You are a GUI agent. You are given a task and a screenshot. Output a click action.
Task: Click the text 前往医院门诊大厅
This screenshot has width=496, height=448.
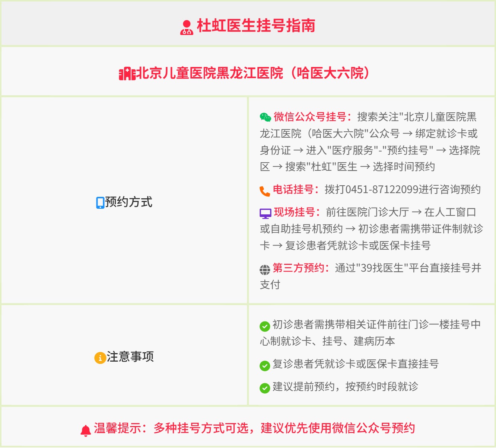367,212
